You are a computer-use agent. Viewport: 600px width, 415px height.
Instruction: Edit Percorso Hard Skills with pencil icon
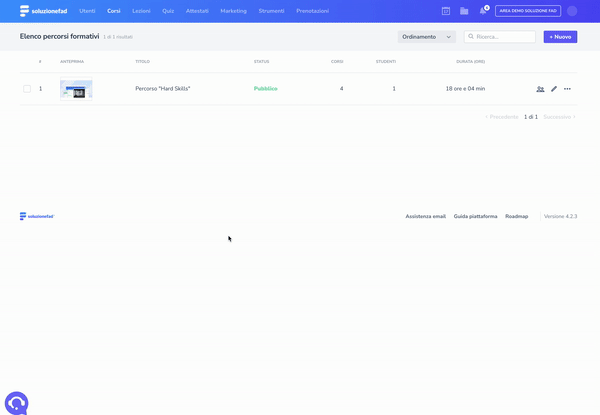(554, 89)
